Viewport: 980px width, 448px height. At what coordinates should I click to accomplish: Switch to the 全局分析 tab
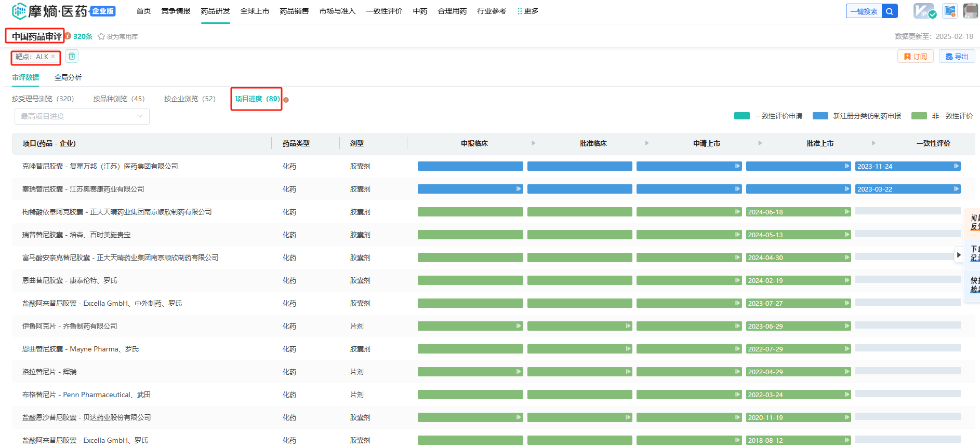68,77
